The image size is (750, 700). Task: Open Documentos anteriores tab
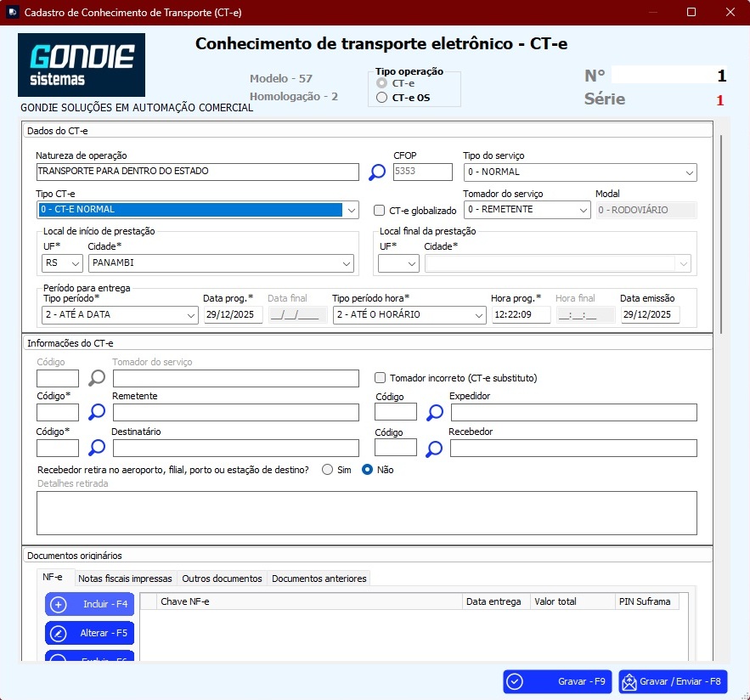click(x=319, y=579)
